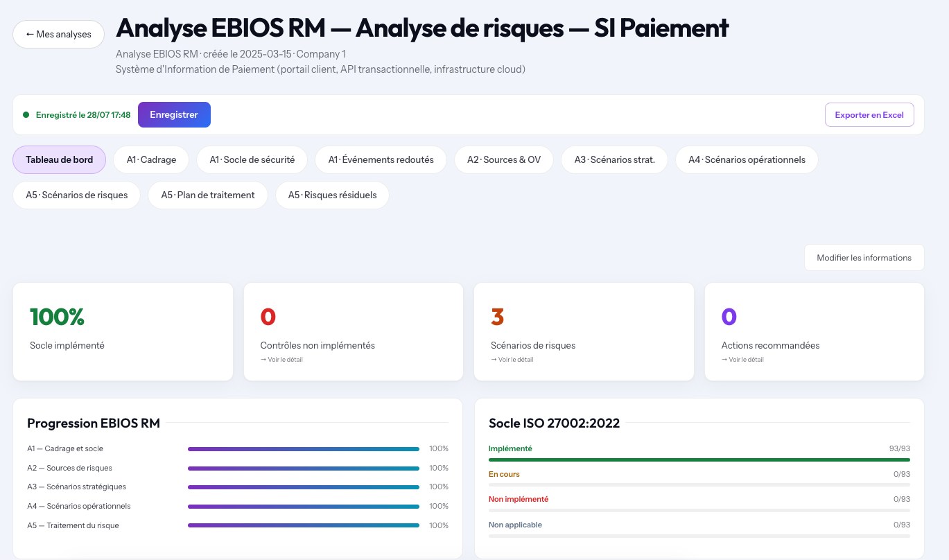Click the A1 — Cadrage et socle label
The height and width of the screenshot is (560, 949).
tap(65, 448)
